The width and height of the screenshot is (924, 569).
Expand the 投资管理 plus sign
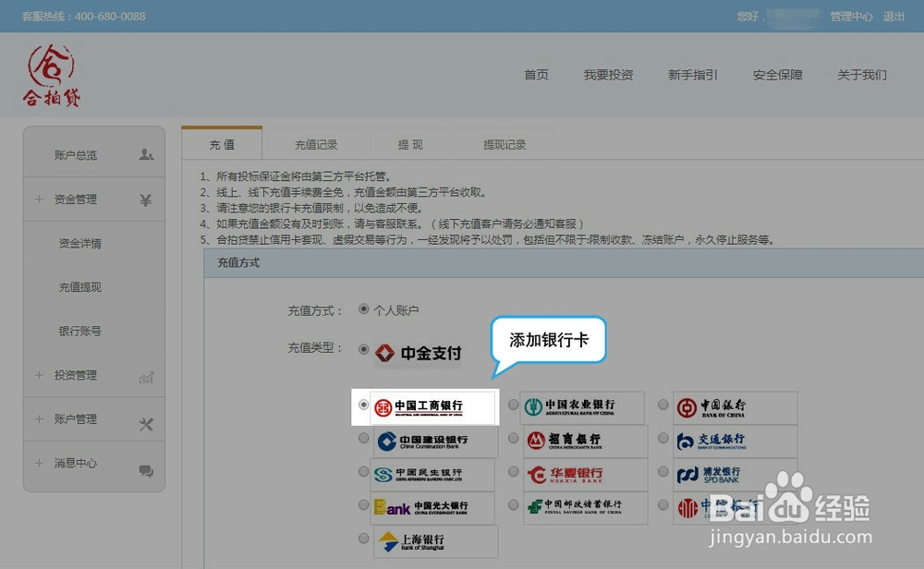[x=39, y=375]
